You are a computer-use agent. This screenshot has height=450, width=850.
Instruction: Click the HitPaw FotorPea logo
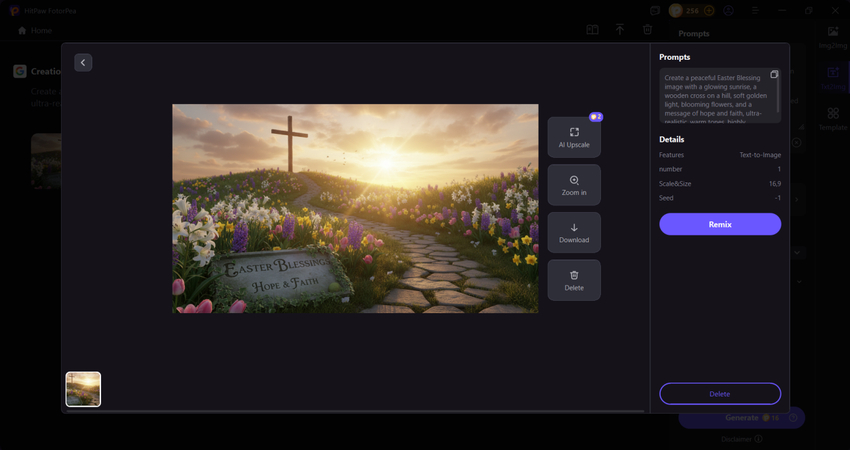[14, 10]
